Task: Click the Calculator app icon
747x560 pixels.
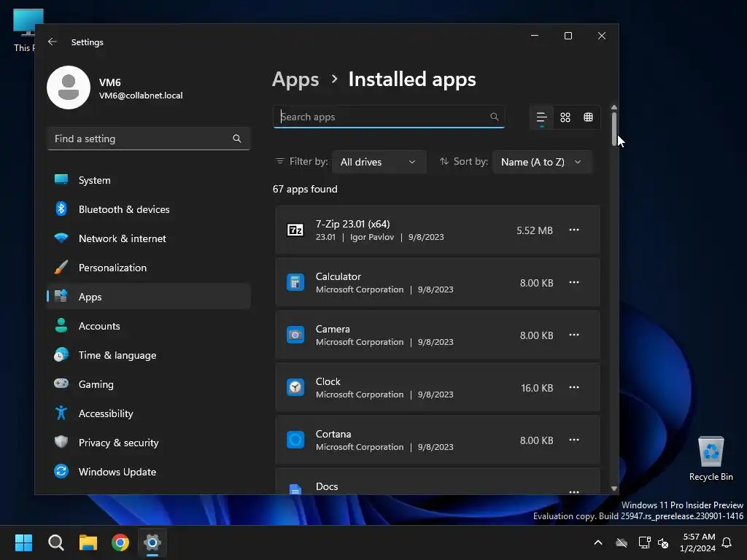Action: (295, 282)
